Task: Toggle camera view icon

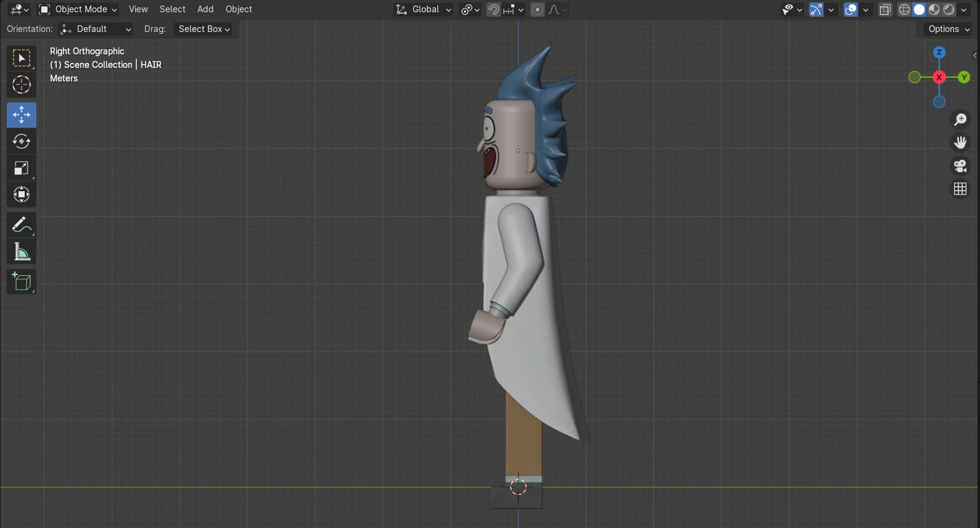Action: (x=960, y=166)
